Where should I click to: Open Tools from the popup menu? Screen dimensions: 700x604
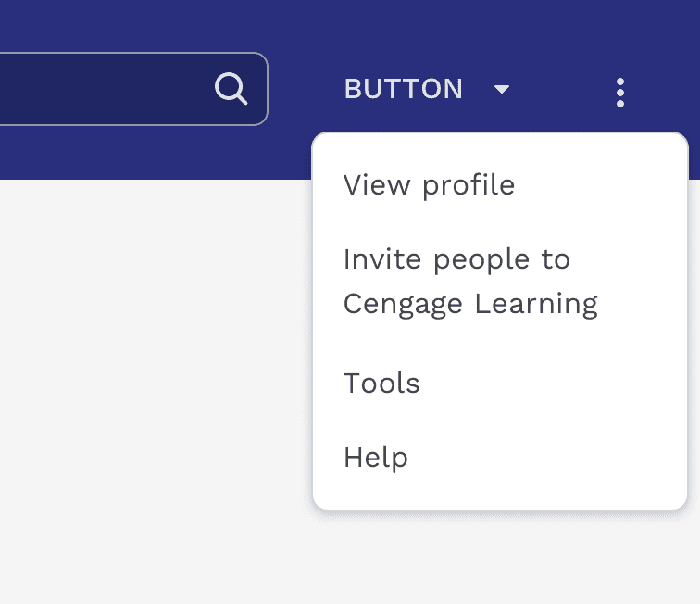point(381,384)
